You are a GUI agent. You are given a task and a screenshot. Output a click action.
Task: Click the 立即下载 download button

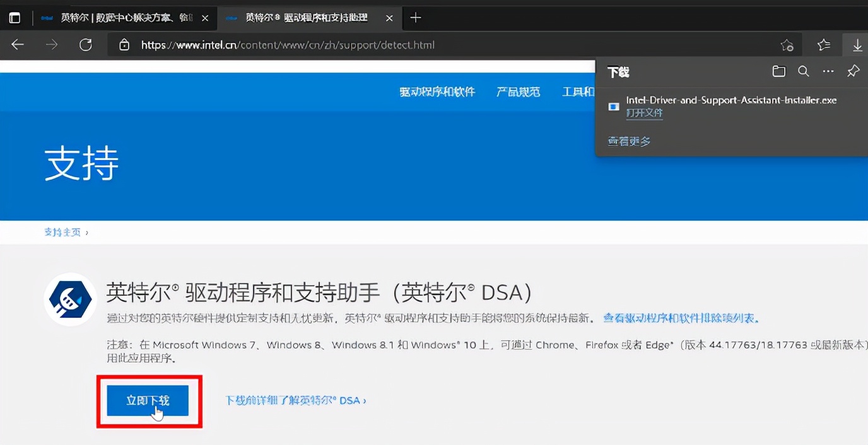coord(149,401)
